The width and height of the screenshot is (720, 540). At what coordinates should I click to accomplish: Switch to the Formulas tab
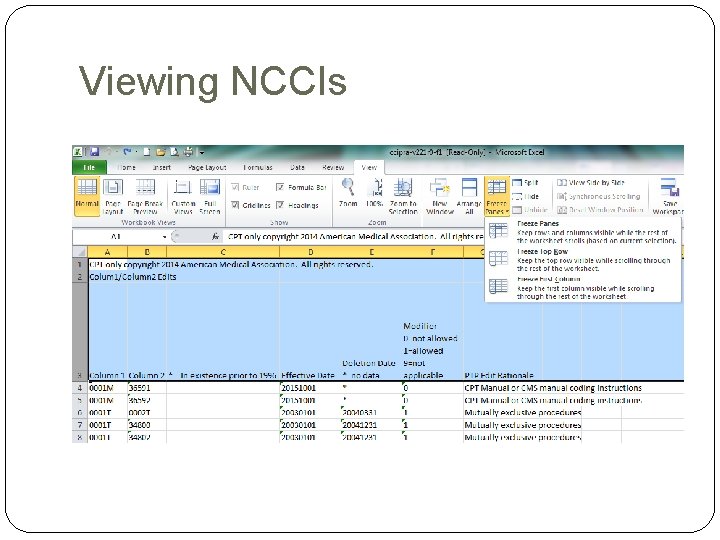point(258,167)
